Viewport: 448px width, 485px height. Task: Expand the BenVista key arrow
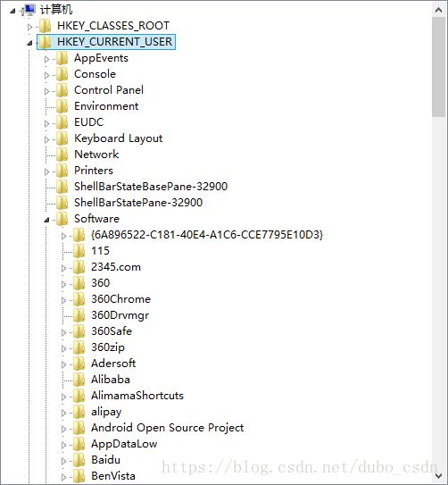pyautogui.click(x=63, y=477)
